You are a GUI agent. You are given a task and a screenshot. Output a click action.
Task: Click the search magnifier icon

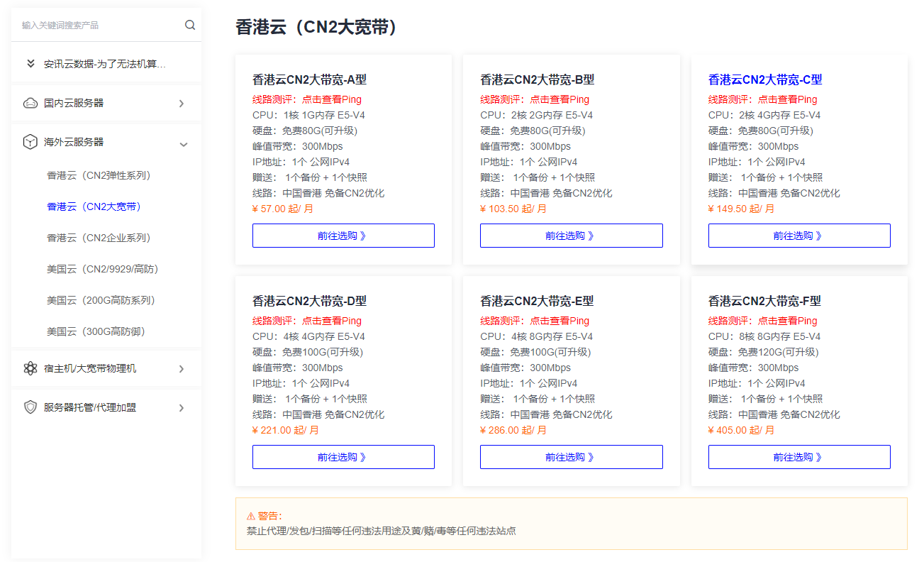click(190, 25)
